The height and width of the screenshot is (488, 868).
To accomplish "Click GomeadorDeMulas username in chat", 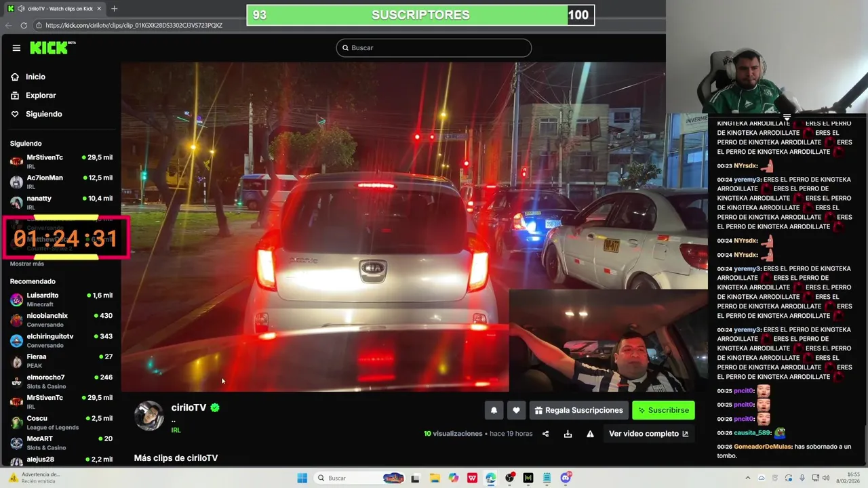I will point(762,447).
